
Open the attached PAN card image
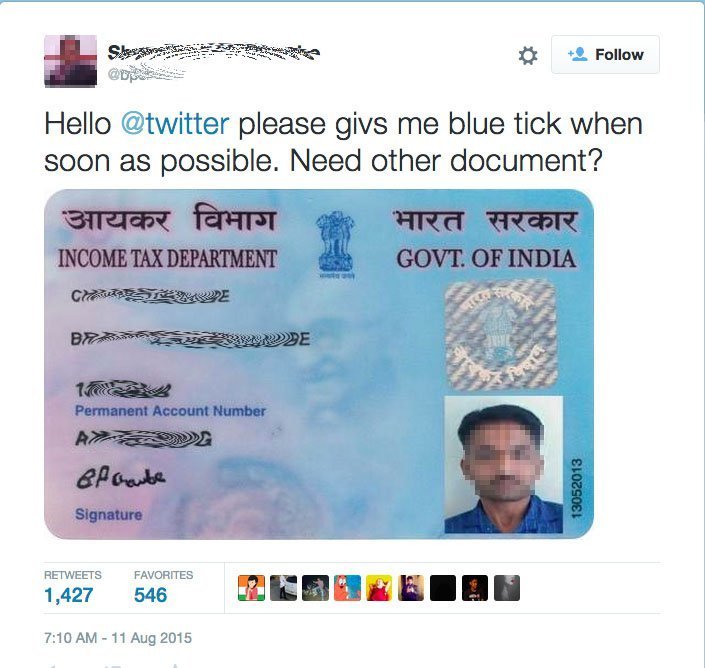pyautogui.click(x=319, y=364)
